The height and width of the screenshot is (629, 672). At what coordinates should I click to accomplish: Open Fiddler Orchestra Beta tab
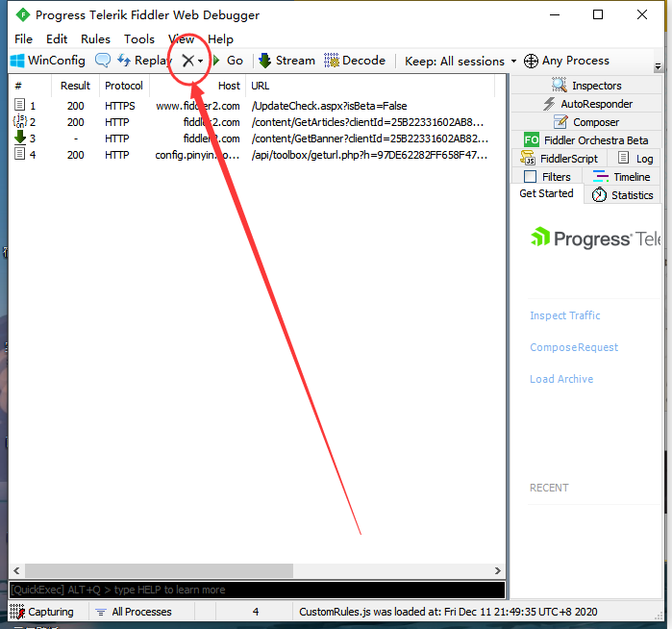[x=585, y=140]
